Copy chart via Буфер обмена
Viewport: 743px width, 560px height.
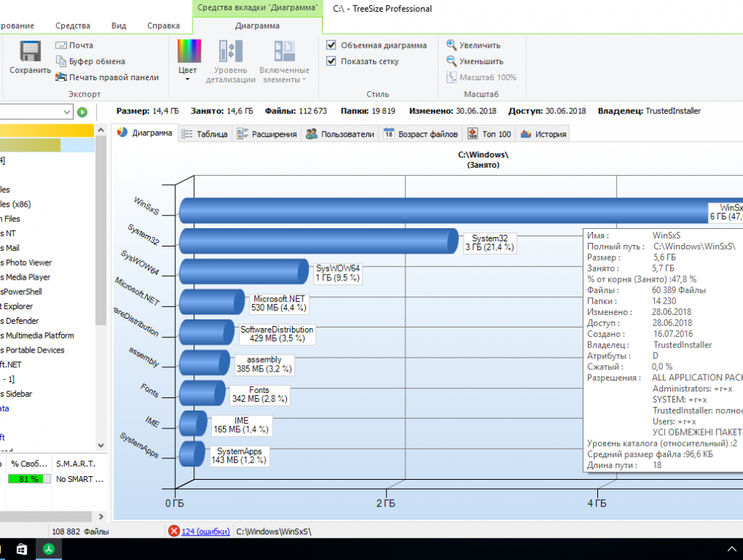(90, 61)
